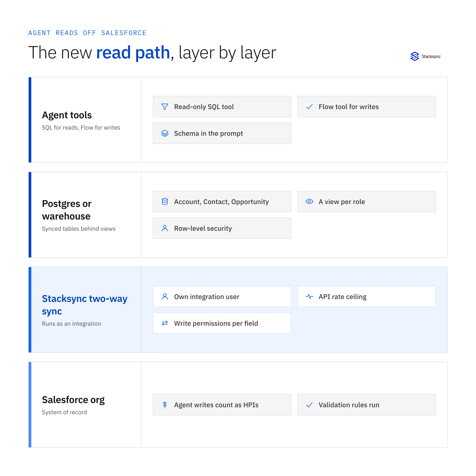The image size is (476, 476).
Task: Click the 'Stacksync two-way sync' heading
Action: (84, 305)
